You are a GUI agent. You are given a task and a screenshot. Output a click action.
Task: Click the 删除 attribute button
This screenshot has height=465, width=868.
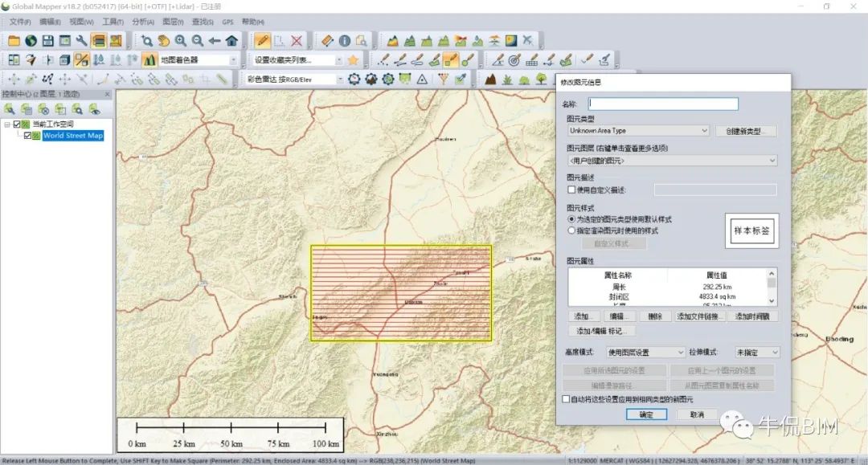coord(655,316)
